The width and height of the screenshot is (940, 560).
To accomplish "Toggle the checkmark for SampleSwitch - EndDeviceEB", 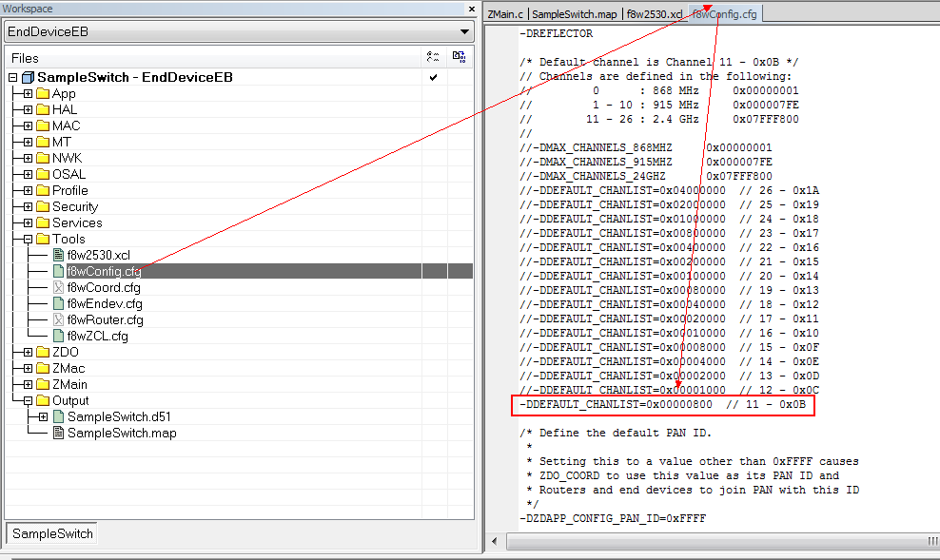I will point(434,77).
